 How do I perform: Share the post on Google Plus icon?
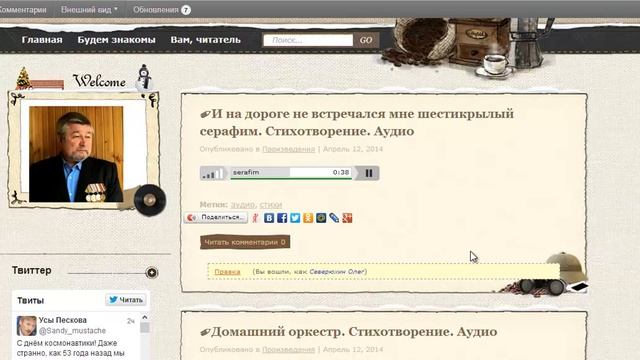(347, 218)
